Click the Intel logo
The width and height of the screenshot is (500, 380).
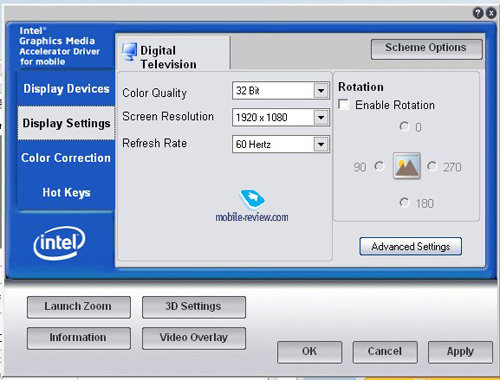(x=59, y=243)
